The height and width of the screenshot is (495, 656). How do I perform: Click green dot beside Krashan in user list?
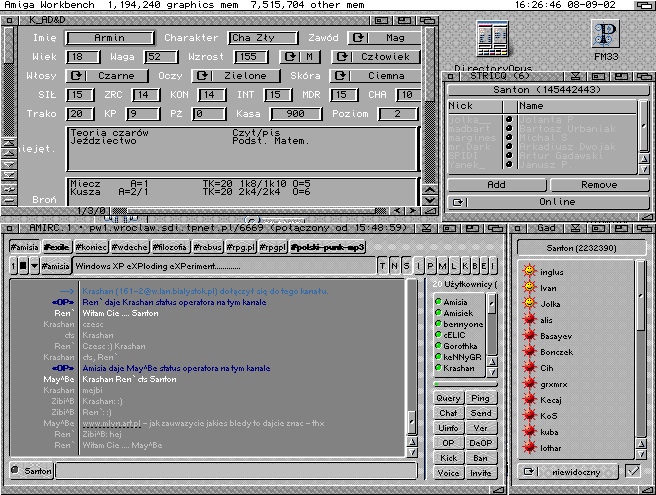click(438, 367)
